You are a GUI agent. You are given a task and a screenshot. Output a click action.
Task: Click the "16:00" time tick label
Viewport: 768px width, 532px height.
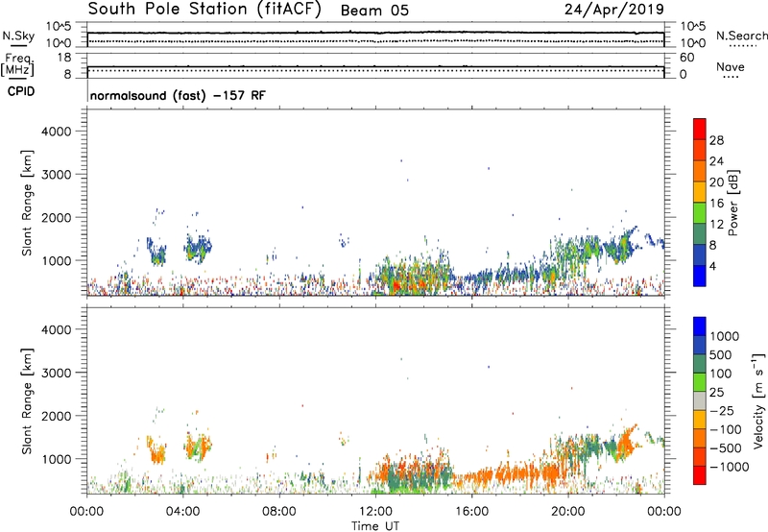[x=471, y=512]
